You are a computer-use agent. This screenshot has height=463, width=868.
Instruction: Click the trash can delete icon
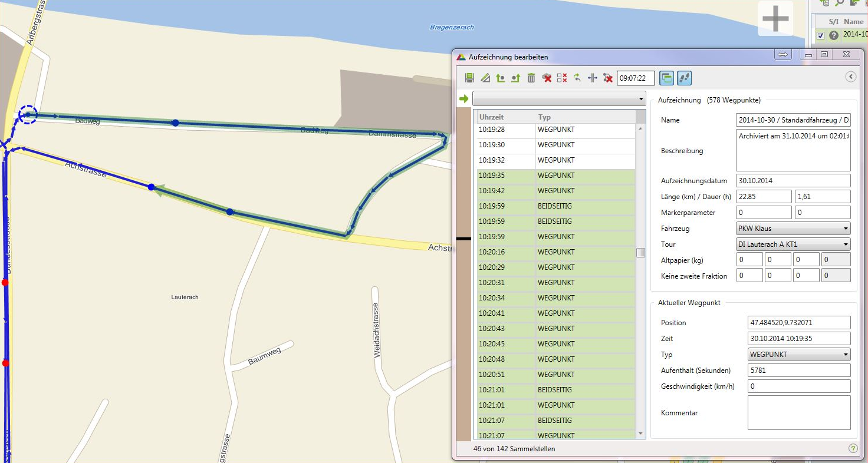[531, 78]
